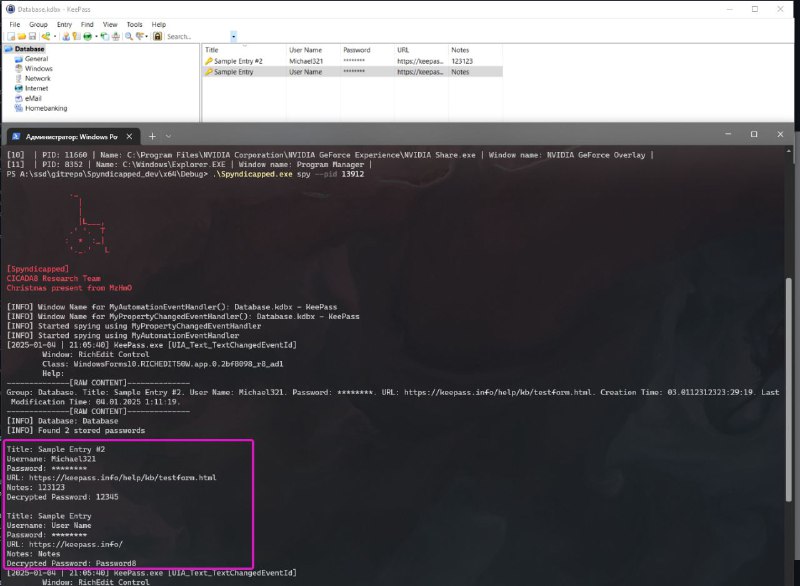Viewport: 800px width, 586px height.
Task: Lock the workspace with the padlock icon
Action: coord(158,36)
